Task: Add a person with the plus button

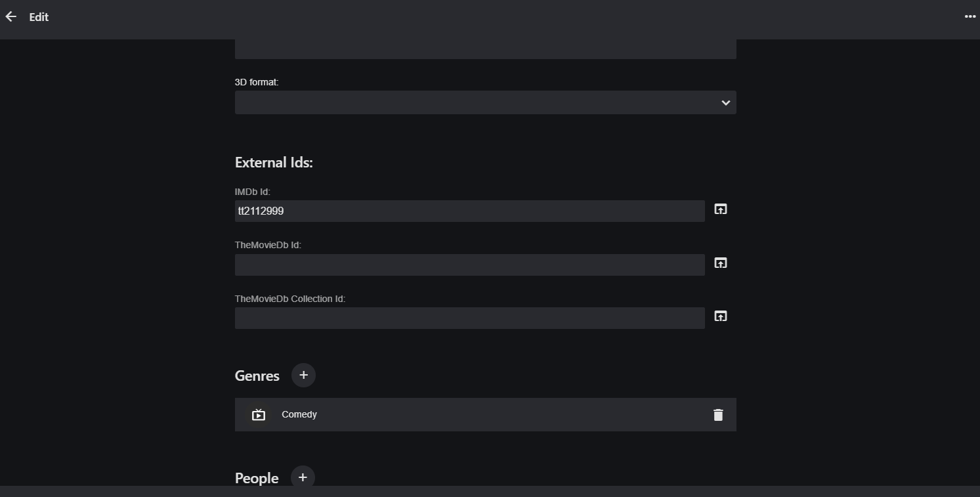Action: [x=303, y=477]
